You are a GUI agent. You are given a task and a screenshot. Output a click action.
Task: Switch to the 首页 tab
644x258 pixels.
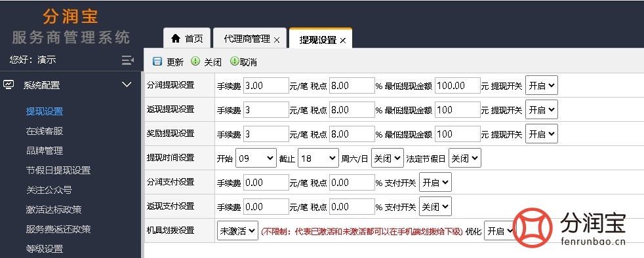point(187,38)
